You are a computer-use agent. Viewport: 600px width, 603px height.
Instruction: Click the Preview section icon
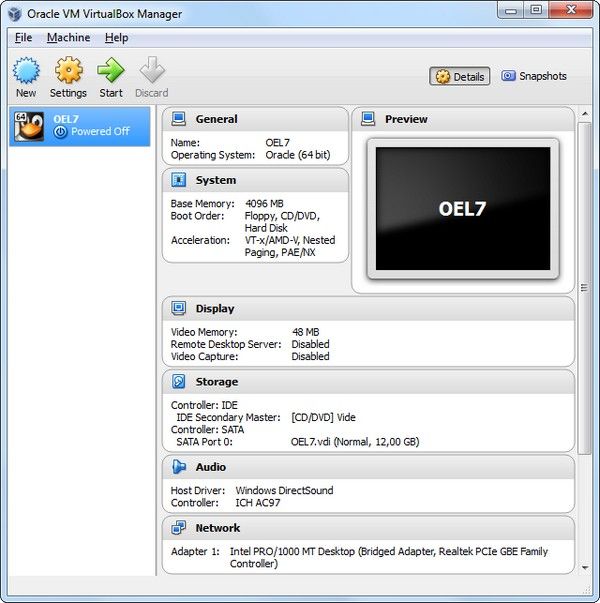[x=368, y=119]
